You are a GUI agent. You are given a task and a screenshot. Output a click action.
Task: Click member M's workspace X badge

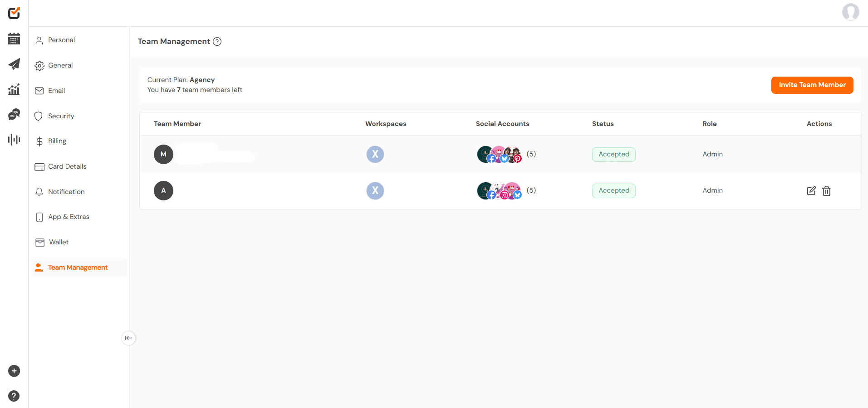[x=375, y=155]
